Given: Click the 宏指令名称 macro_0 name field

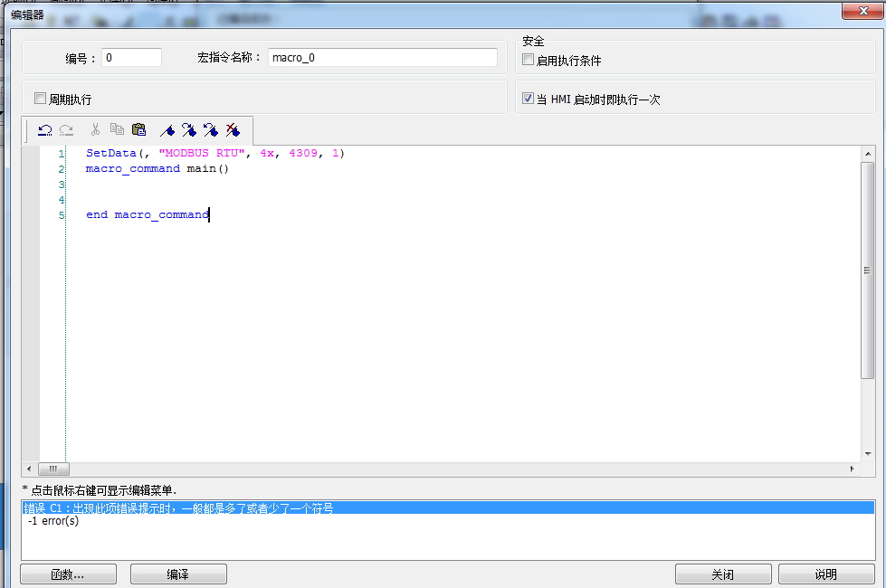Looking at the screenshot, I should 383,58.
